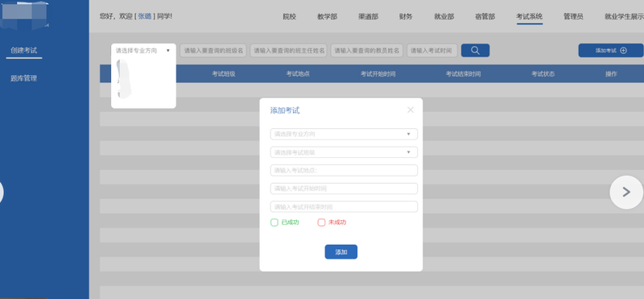
Task: Click the 考试结束时间 column header
Action: 464,74
